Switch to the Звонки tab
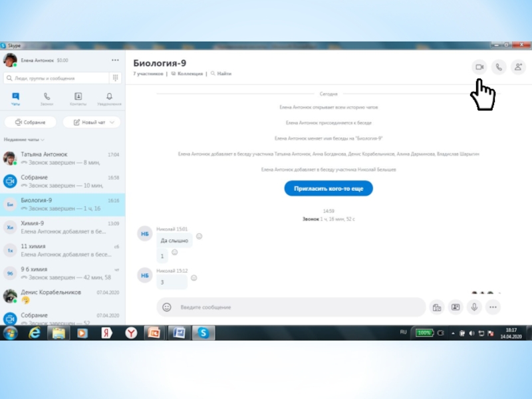This screenshot has height=399, width=532. tap(47, 98)
